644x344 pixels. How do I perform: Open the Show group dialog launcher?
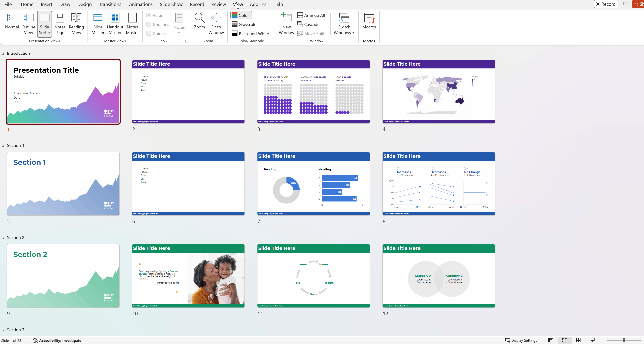pyautogui.click(x=186, y=41)
